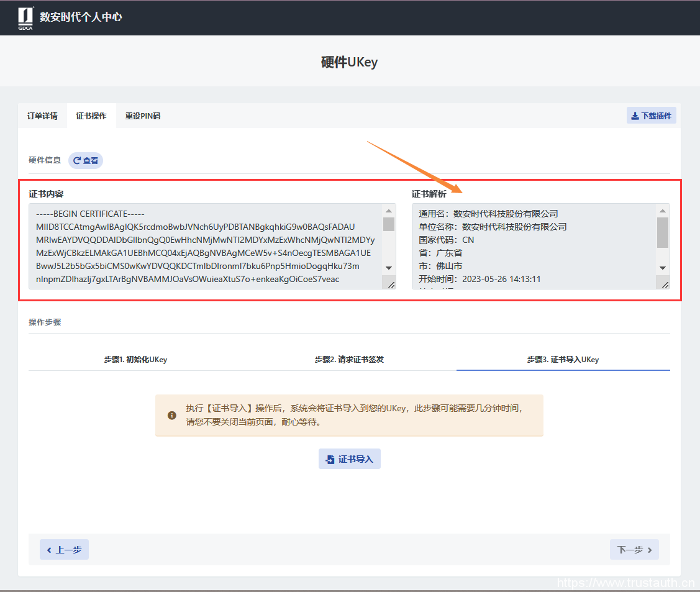
Task: Click the 省: 广东省 line
Action: click(x=440, y=253)
